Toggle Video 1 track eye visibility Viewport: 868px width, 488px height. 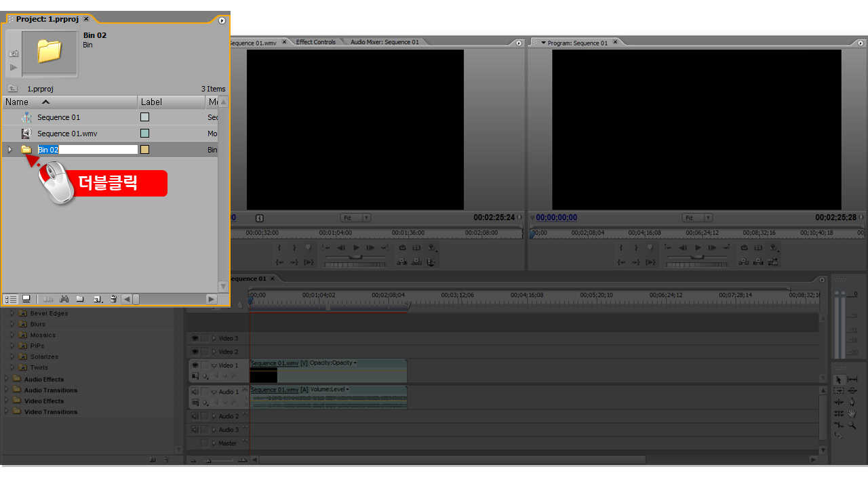tap(195, 365)
